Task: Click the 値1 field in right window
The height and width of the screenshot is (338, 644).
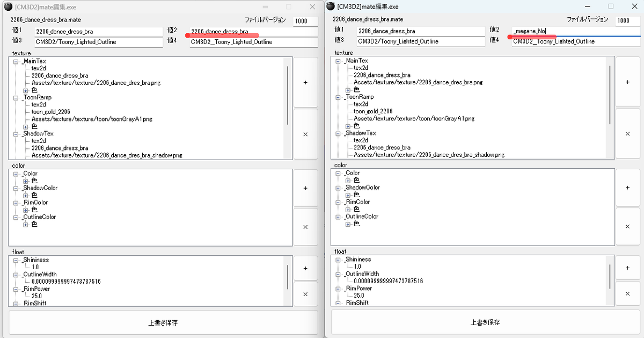Action: coord(421,31)
